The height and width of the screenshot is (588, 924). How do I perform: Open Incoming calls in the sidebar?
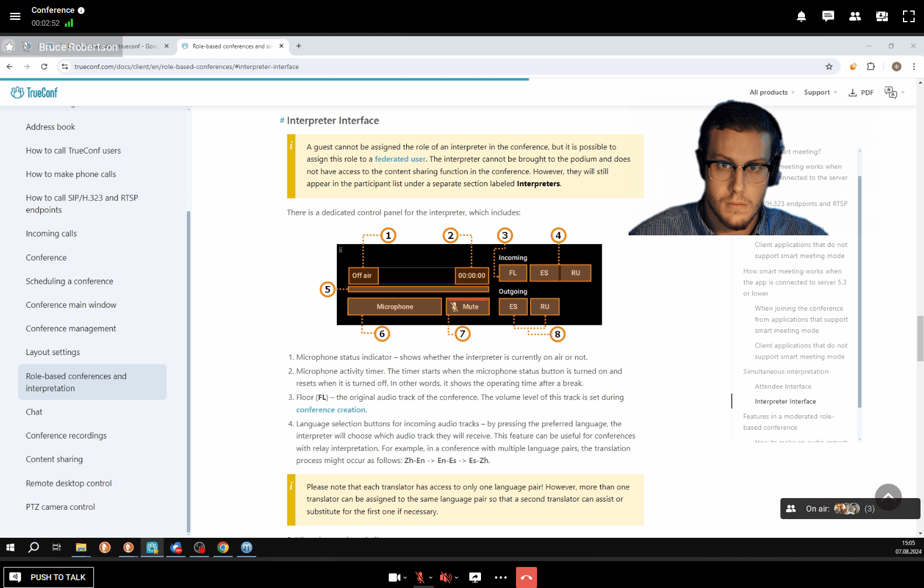(51, 234)
